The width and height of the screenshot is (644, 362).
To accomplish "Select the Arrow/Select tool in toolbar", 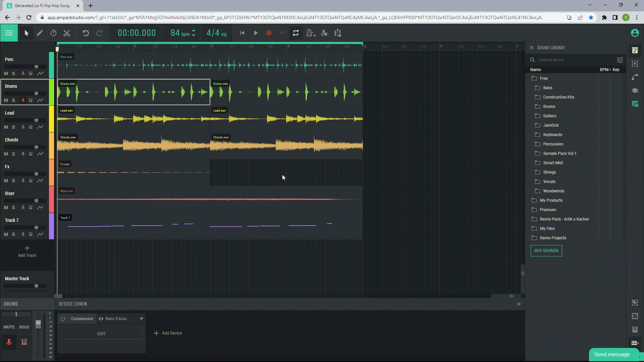I will pos(26,33).
